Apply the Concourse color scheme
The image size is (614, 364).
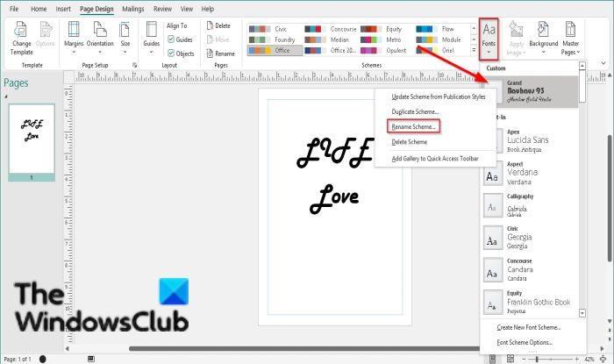(x=331, y=29)
